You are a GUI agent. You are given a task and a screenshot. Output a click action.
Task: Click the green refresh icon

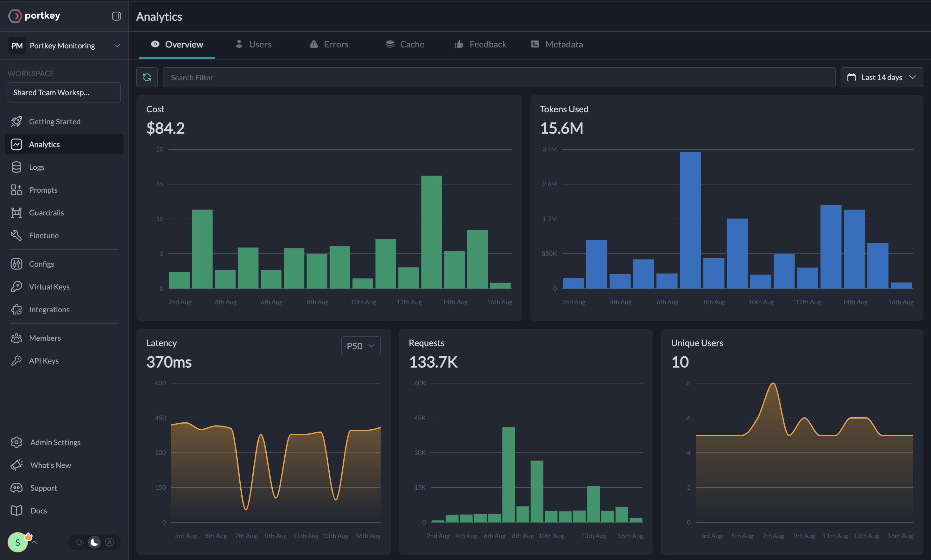pos(147,78)
